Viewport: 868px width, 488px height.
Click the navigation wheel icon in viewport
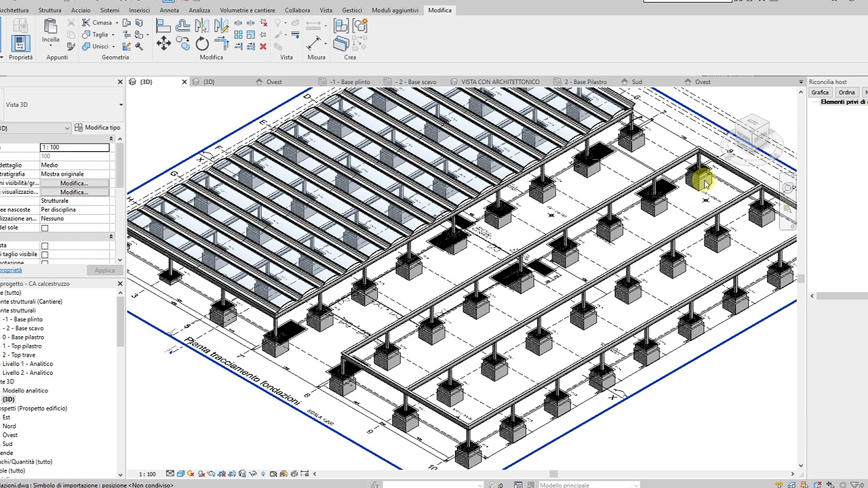tap(787, 188)
